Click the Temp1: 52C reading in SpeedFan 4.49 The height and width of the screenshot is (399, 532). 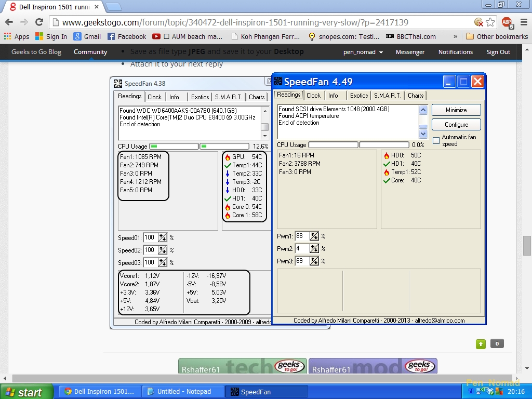403,171
